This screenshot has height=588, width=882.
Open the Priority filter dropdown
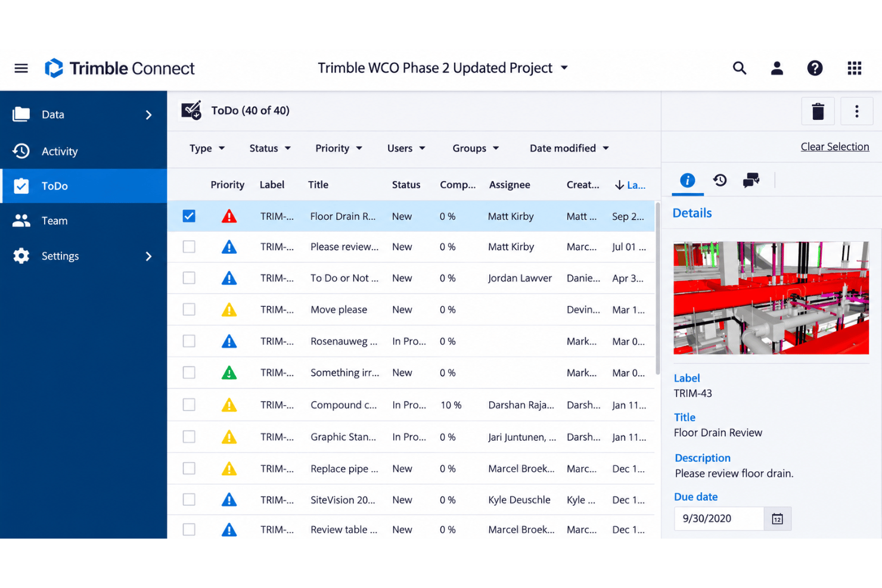pos(338,148)
